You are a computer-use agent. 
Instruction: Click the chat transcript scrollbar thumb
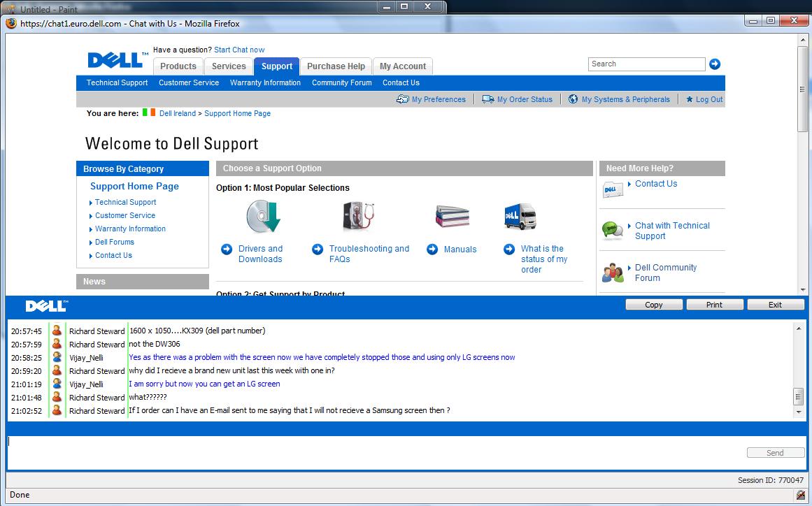798,397
